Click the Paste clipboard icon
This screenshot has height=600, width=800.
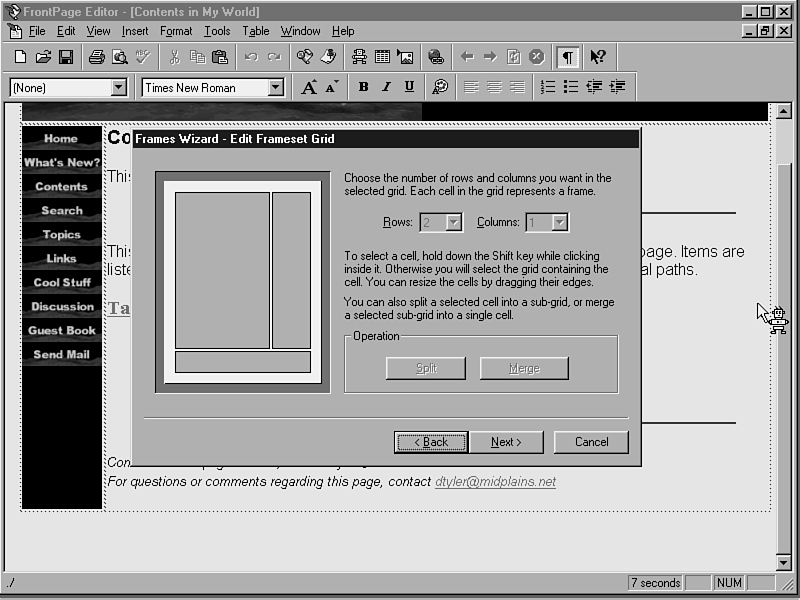[220, 57]
